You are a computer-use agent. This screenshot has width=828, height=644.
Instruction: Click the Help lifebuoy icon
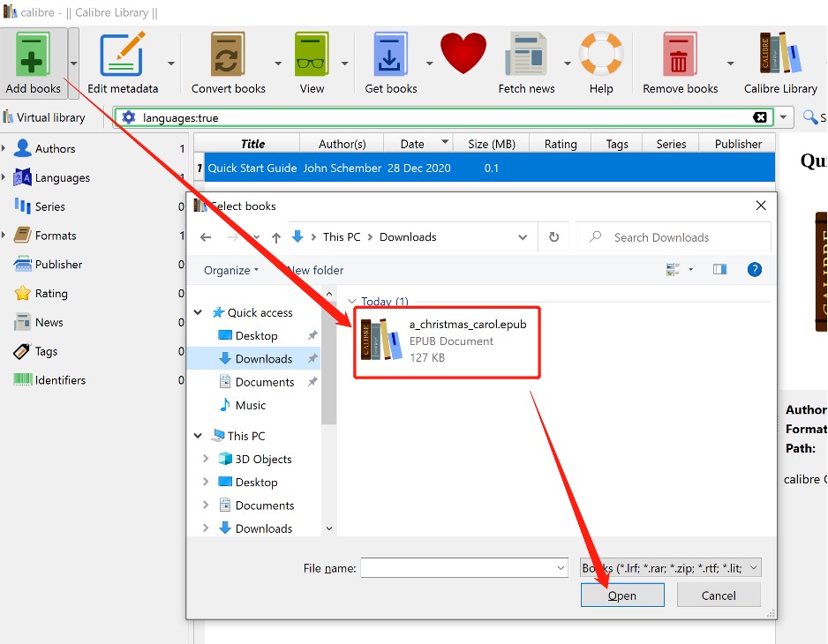[x=601, y=53]
